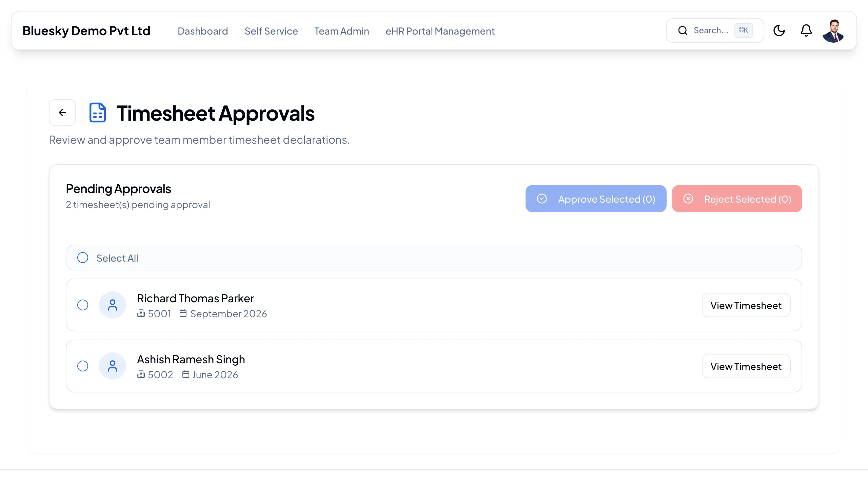Open the Team Admin menu

342,31
